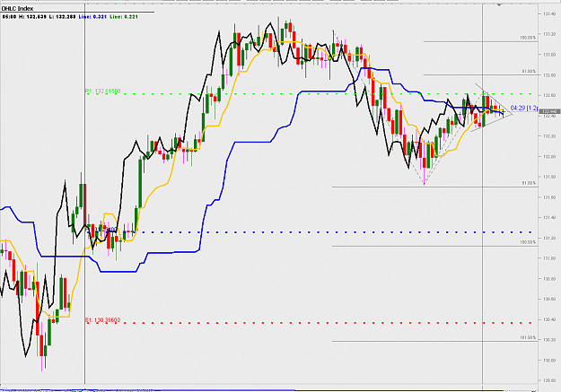Click the 130.80 price axis label
The image size is (561, 392).
pyautogui.click(x=549, y=279)
